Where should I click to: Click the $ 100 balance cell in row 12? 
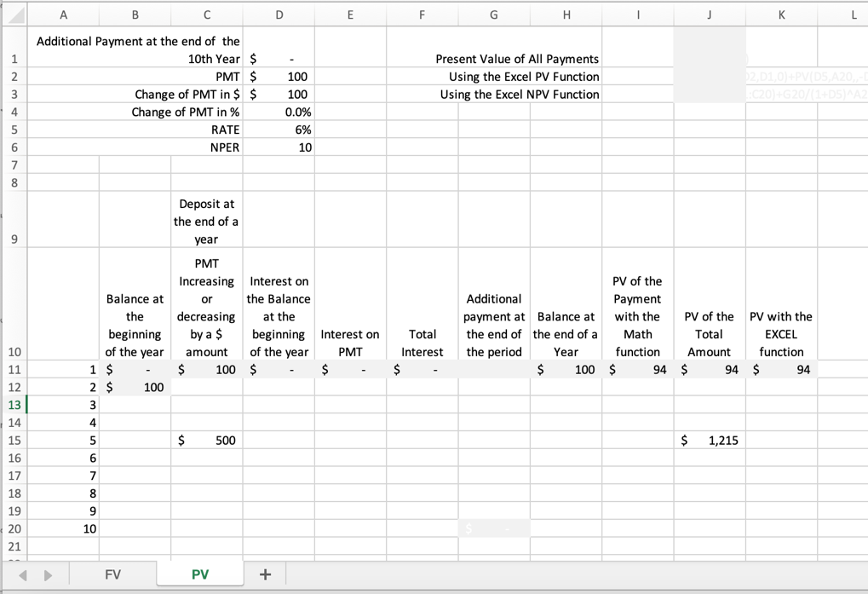[x=135, y=387]
